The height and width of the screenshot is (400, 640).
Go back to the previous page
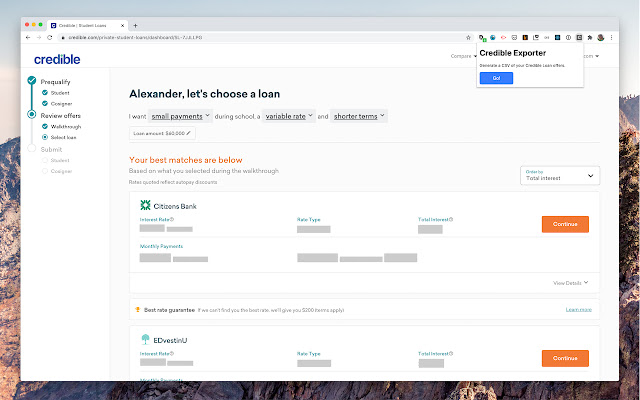coord(28,38)
